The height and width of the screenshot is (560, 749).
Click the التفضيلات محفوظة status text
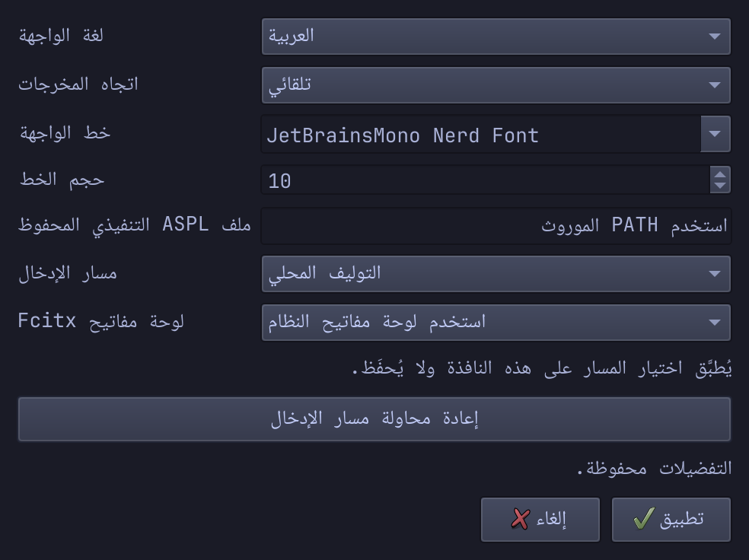click(x=655, y=469)
